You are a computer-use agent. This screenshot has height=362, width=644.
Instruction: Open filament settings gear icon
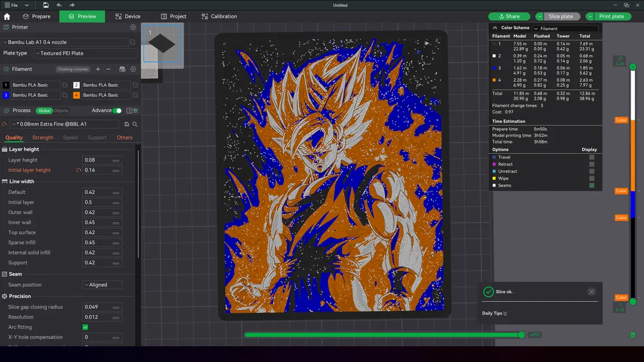pos(133,69)
